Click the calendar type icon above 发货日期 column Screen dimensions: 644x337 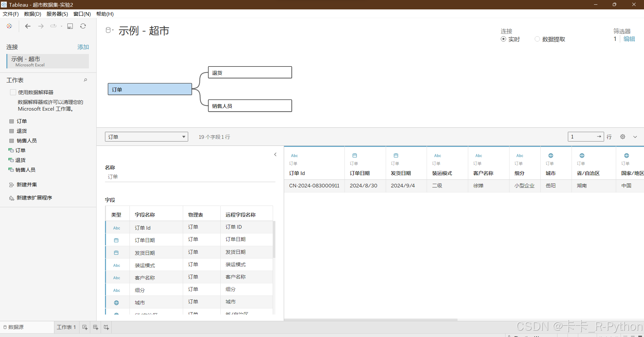396,156
